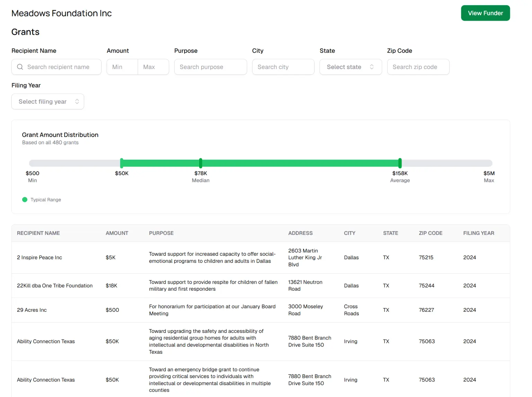This screenshot has width=532, height=397.
Task: Click the magnifier icon in recipient name search
Action: [x=20, y=67]
